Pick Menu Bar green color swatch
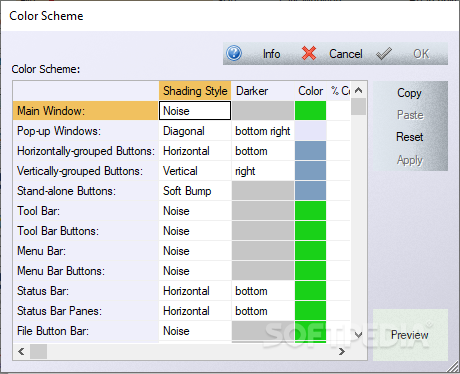Viewport: 460px width, 374px height. 311,251
